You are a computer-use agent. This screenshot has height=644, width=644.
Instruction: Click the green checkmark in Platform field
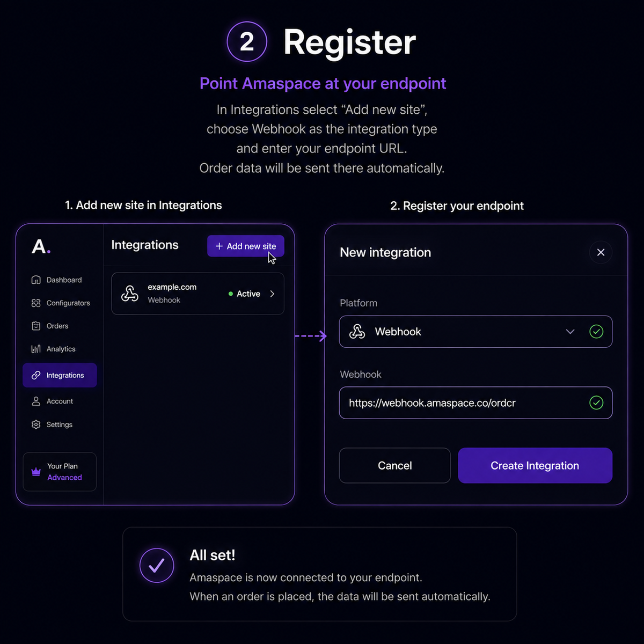pos(596,332)
